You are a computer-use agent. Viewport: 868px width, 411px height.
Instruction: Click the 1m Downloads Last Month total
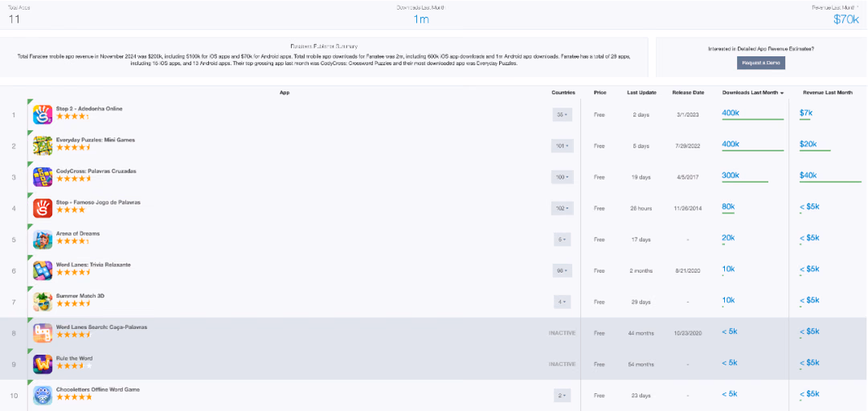coord(421,20)
